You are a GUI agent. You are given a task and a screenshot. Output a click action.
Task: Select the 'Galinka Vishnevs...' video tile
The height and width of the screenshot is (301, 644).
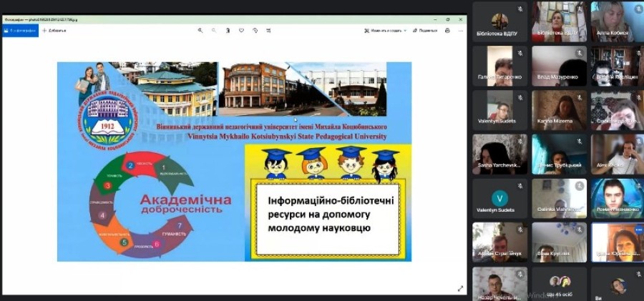[560, 198]
